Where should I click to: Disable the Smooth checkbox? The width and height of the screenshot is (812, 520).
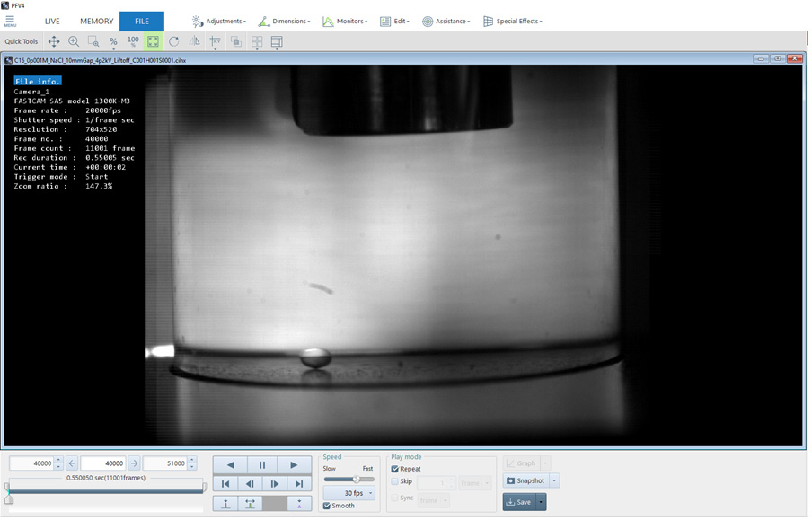[327, 506]
